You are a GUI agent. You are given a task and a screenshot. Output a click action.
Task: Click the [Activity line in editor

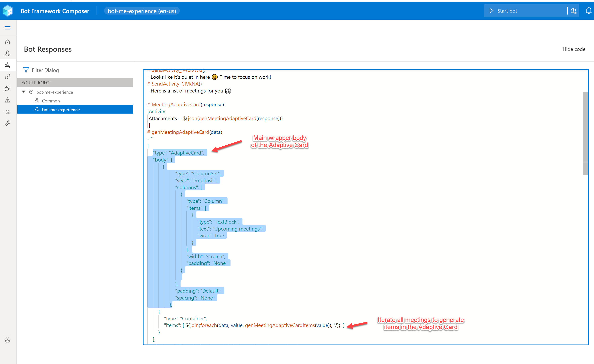[156, 111]
